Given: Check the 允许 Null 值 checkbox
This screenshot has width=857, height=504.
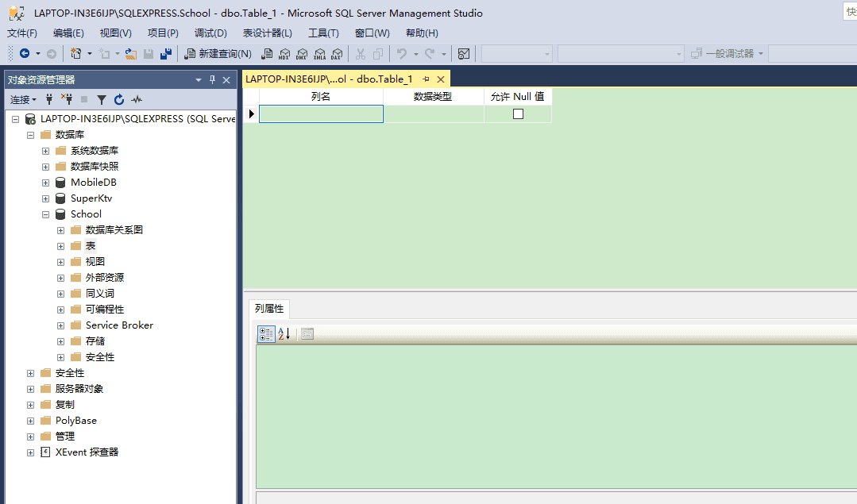Looking at the screenshot, I should point(518,113).
